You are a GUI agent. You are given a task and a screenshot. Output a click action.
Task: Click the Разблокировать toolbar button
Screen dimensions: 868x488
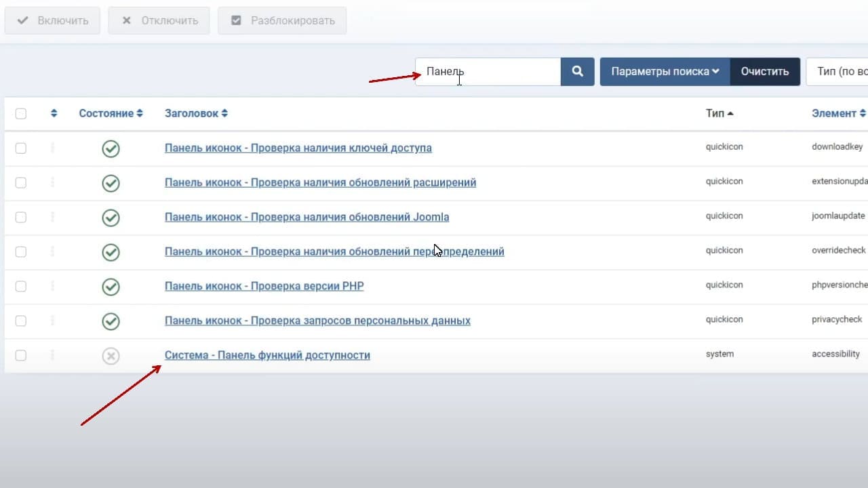click(282, 20)
